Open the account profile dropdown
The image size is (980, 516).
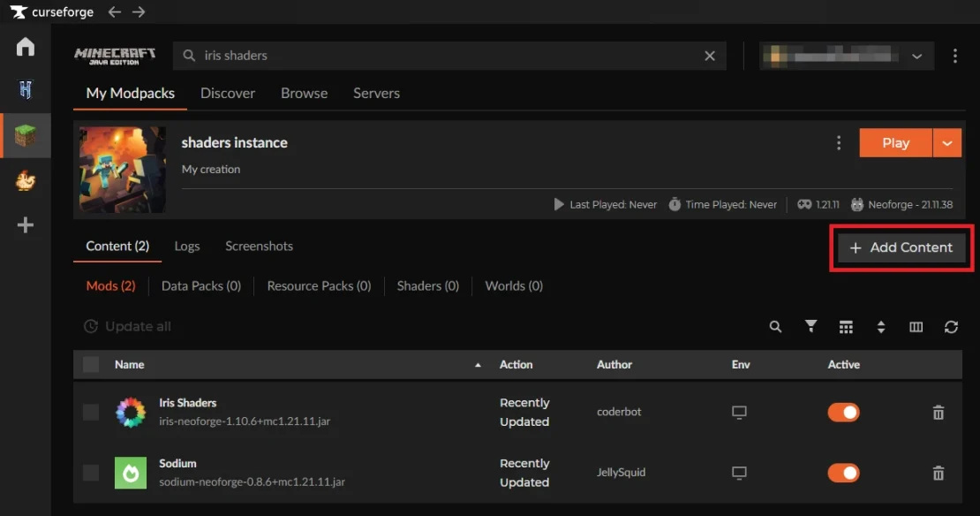[x=847, y=56]
